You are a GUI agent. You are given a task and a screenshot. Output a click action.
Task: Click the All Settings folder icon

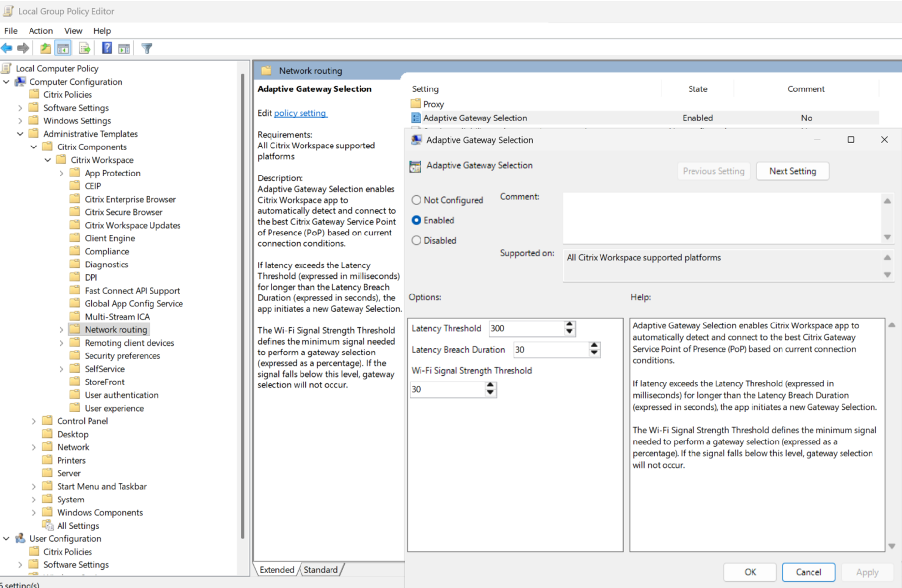48,526
